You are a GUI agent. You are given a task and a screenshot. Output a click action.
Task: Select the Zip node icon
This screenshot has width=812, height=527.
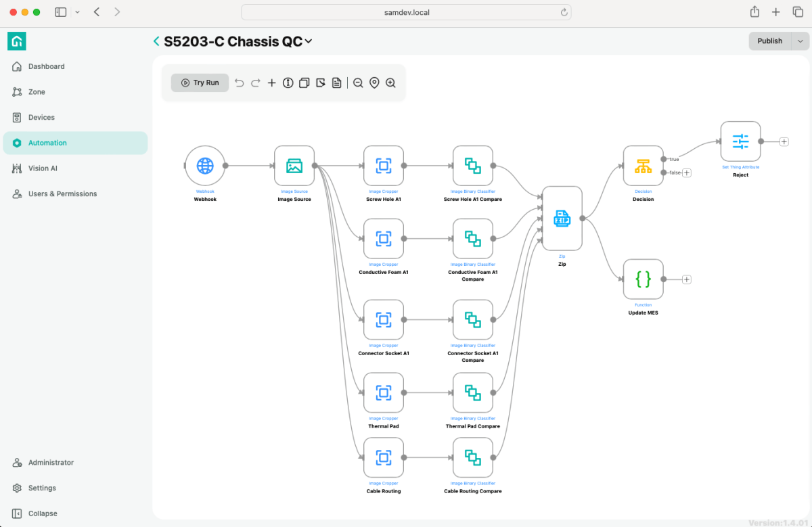coord(562,219)
